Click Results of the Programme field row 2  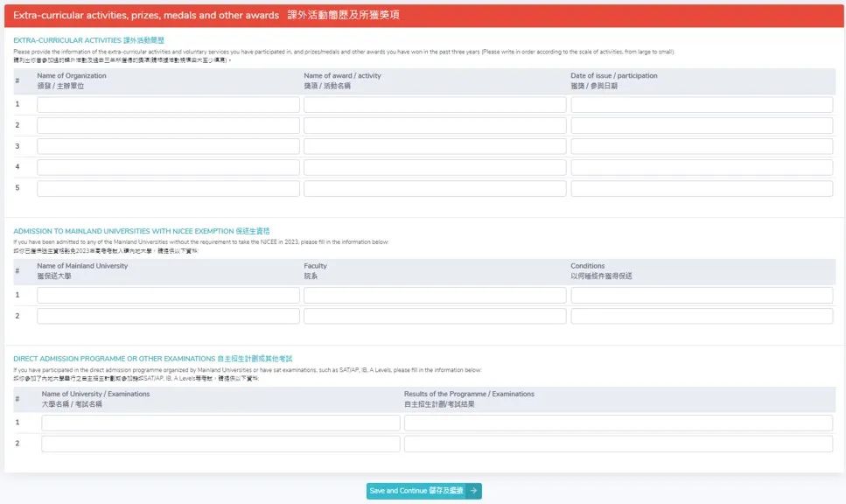coord(619,444)
